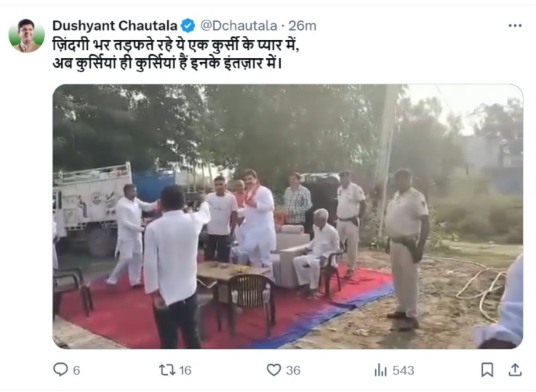Click the second line of Hindi tweet text

click(x=167, y=63)
